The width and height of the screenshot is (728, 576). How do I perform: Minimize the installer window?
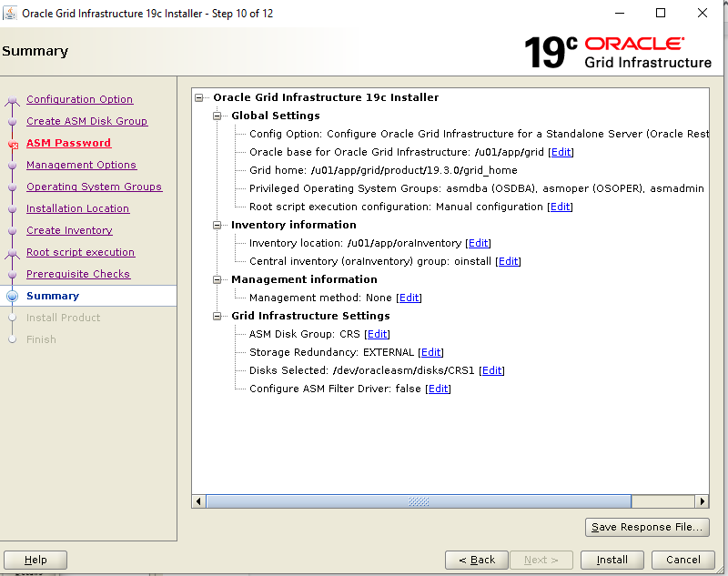pyautogui.click(x=620, y=13)
